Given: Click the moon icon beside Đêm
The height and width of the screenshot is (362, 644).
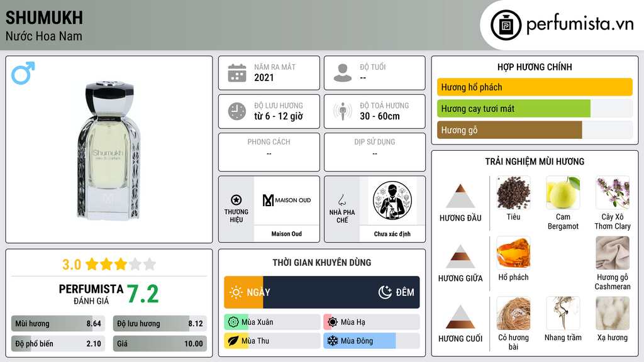Looking at the screenshot, I should tap(385, 292).
